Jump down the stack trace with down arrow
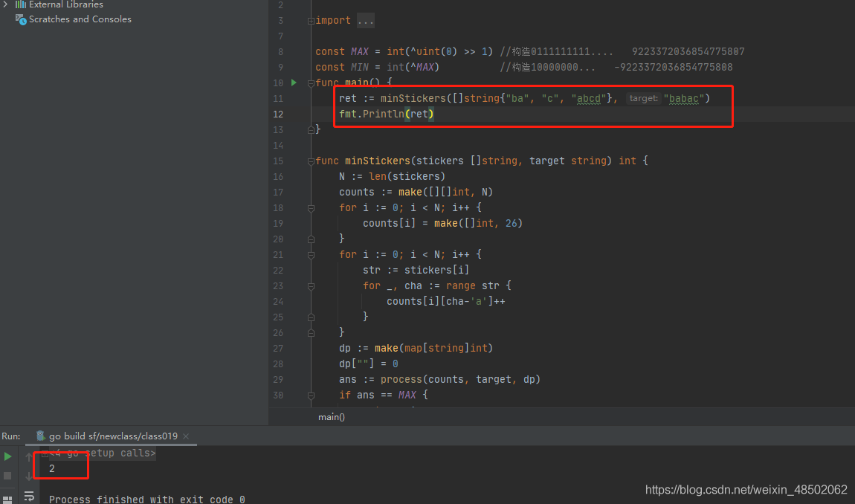The image size is (855, 504). click(x=29, y=476)
